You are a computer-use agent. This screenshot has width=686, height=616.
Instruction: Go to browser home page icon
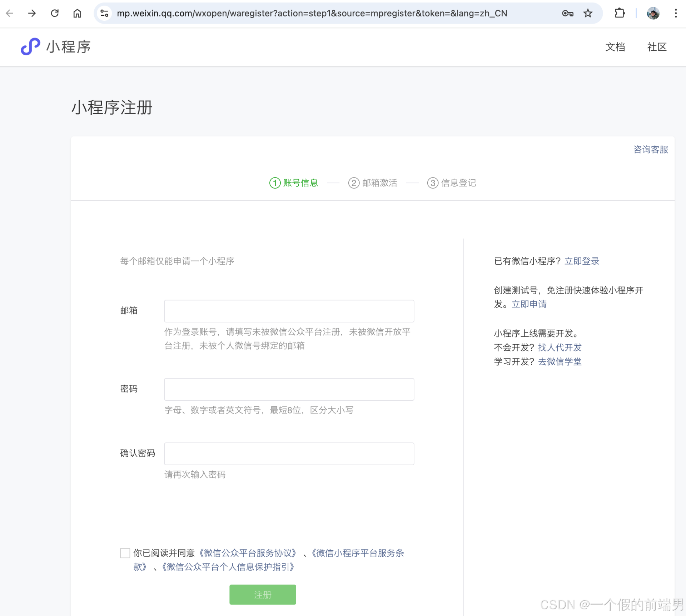point(77,13)
